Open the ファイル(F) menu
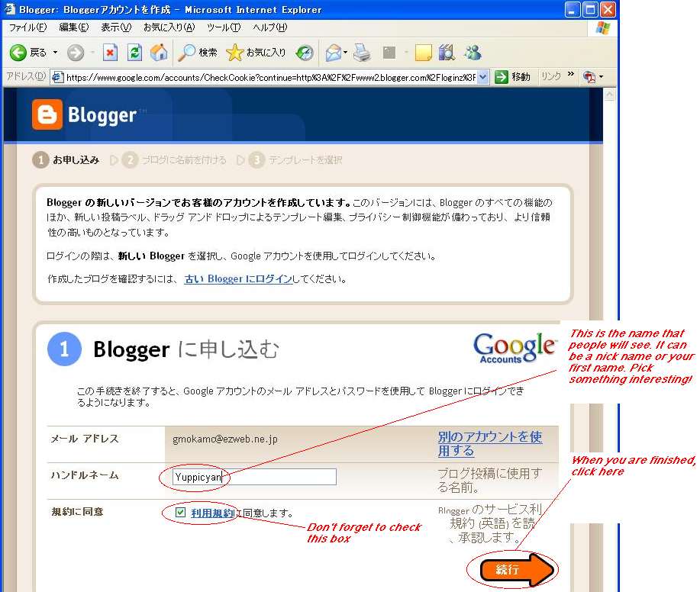700x592 pixels. coord(27,27)
